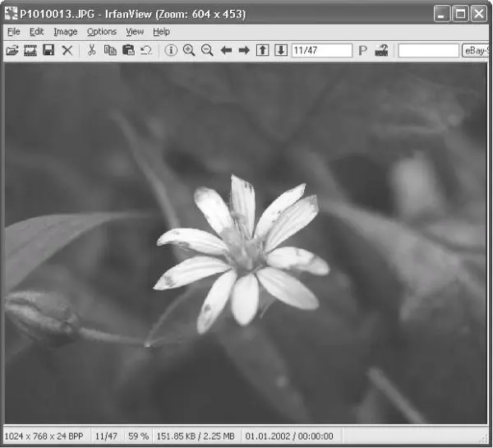
Task: Zoom out with the magnifier minus icon
Action: [x=208, y=50]
